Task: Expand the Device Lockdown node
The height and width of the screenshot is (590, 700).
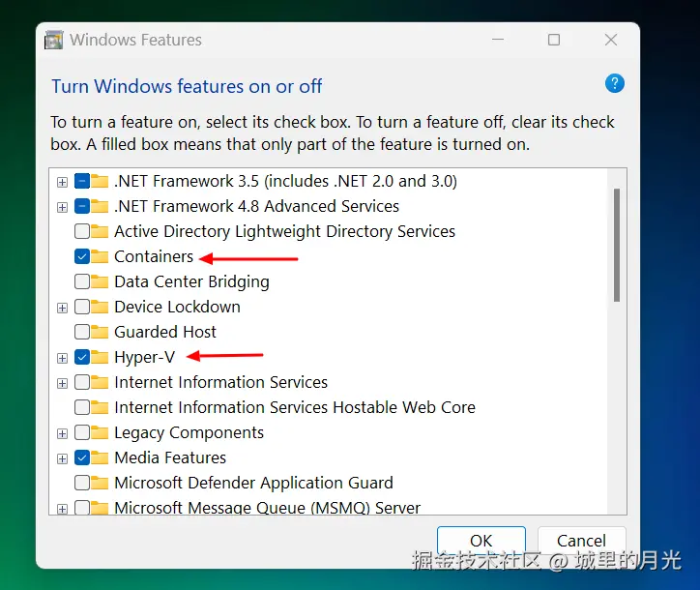Action: [x=63, y=308]
